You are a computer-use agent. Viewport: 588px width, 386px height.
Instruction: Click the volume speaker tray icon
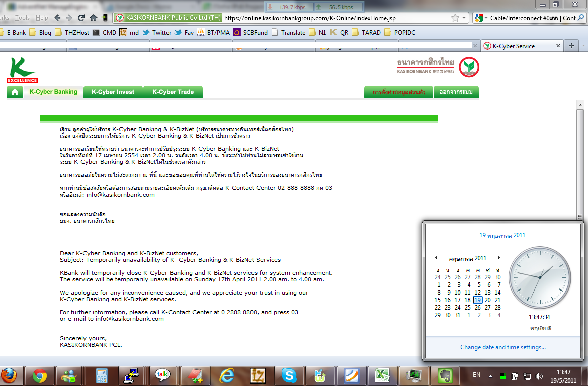pos(539,376)
